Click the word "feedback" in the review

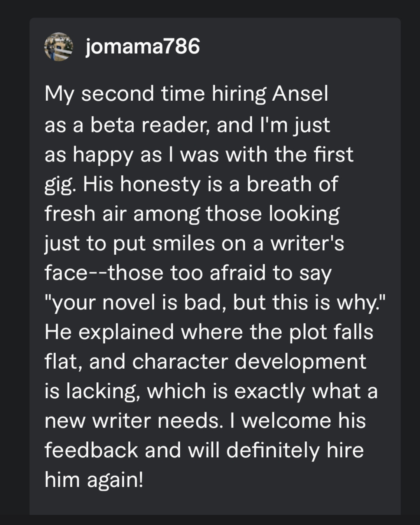point(91,450)
